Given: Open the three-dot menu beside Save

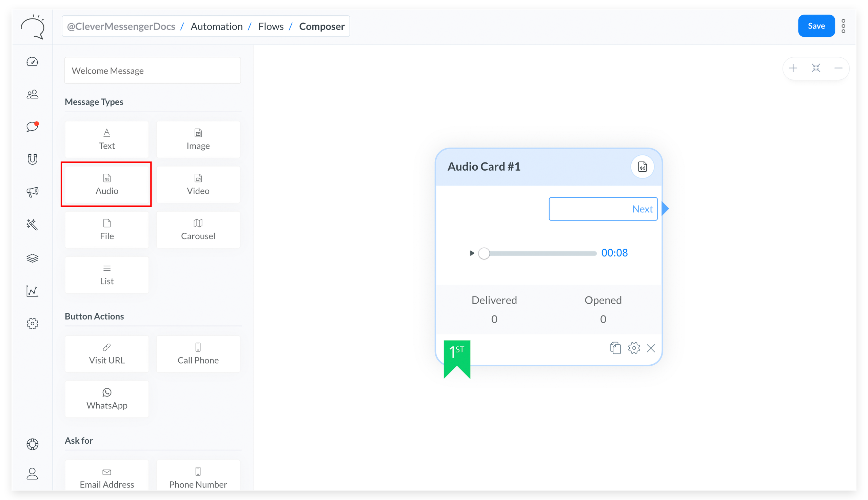Looking at the screenshot, I should tap(843, 26).
